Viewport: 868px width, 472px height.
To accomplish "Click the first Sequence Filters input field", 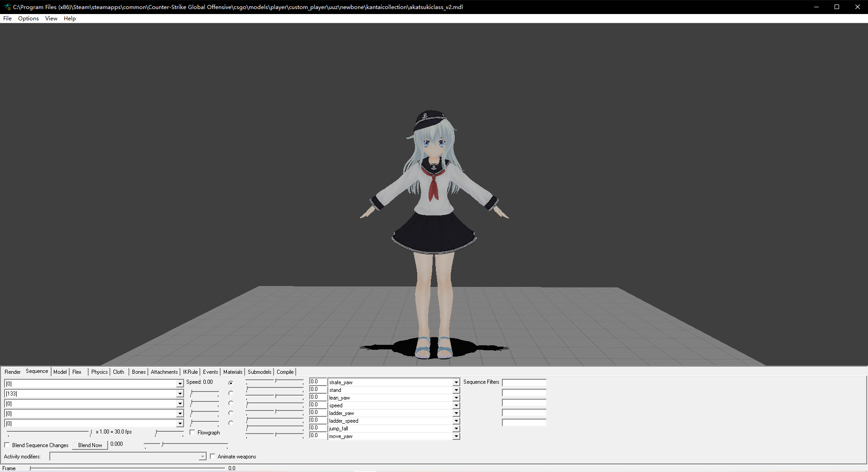I will [x=524, y=383].
